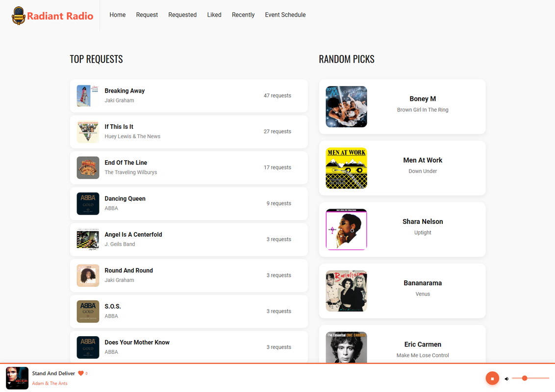The width and height of the screenshot is (555, 392).
Task: Open the Liked songs page
Action: click(214, 15)
